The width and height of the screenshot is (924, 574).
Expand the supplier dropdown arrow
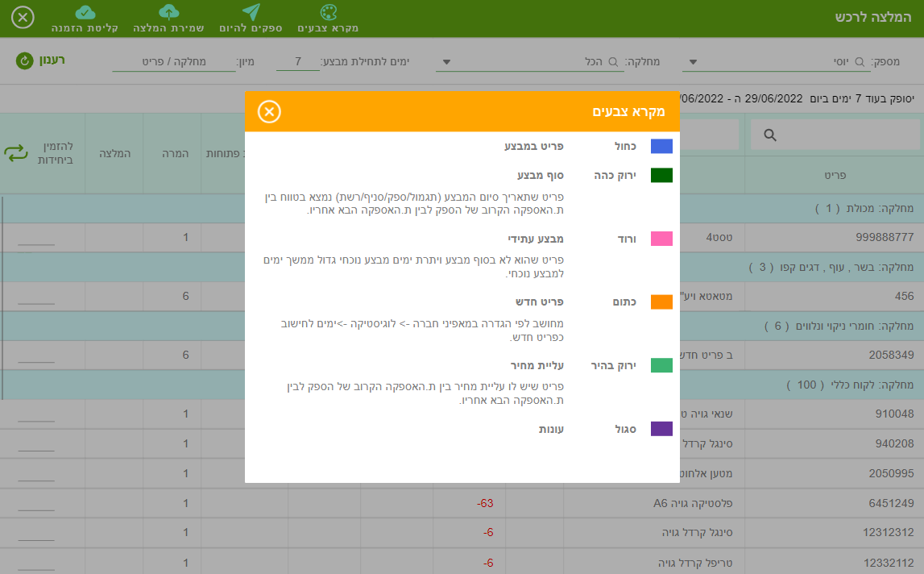point(693,62)
